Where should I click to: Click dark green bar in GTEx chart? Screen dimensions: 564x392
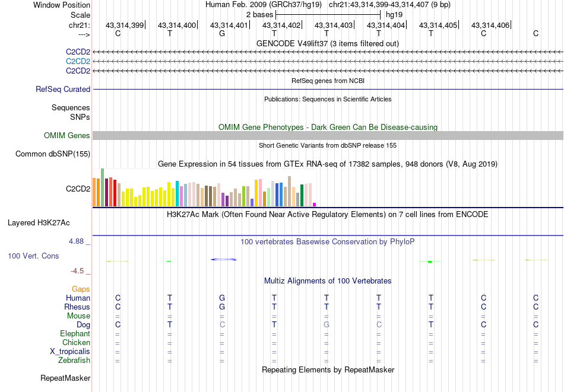pos(302,196)
